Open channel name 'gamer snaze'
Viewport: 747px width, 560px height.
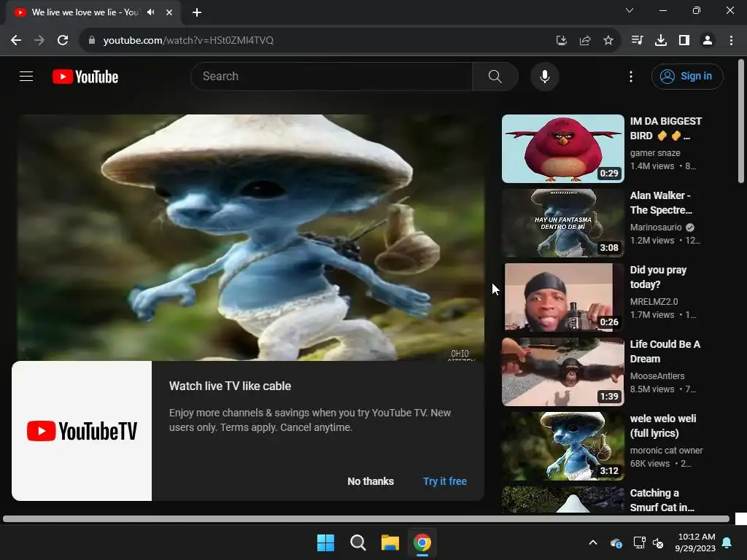coord(655,153)
